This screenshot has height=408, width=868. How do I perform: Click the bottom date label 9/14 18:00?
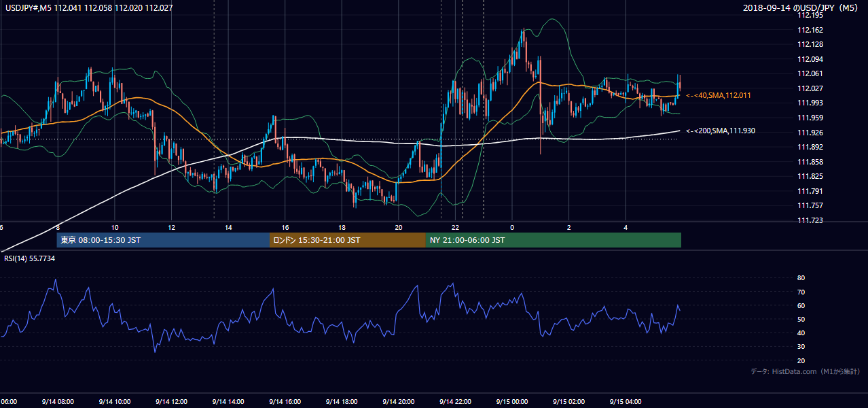point(342,401)
